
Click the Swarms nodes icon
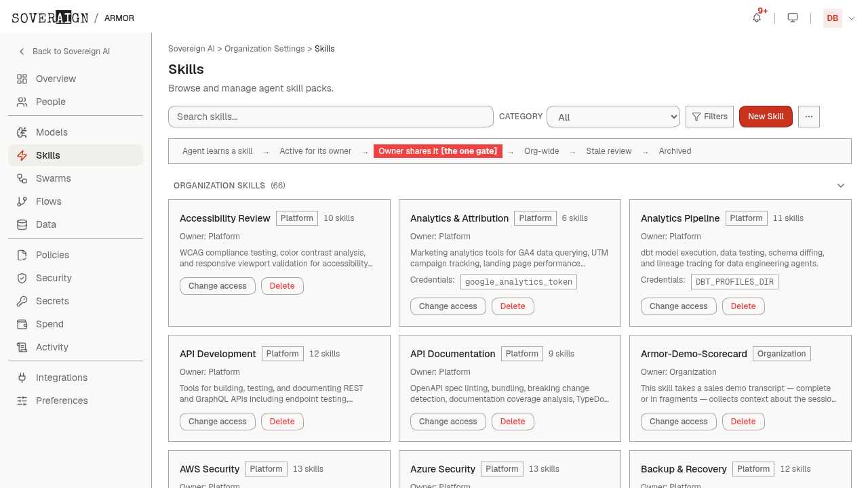pos(22,178)
